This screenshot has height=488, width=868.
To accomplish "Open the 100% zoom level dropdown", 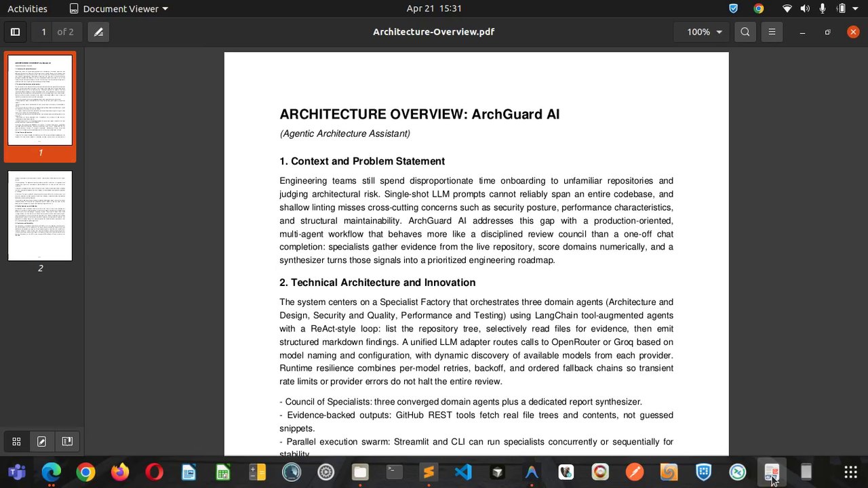I will tap(703, 32).
